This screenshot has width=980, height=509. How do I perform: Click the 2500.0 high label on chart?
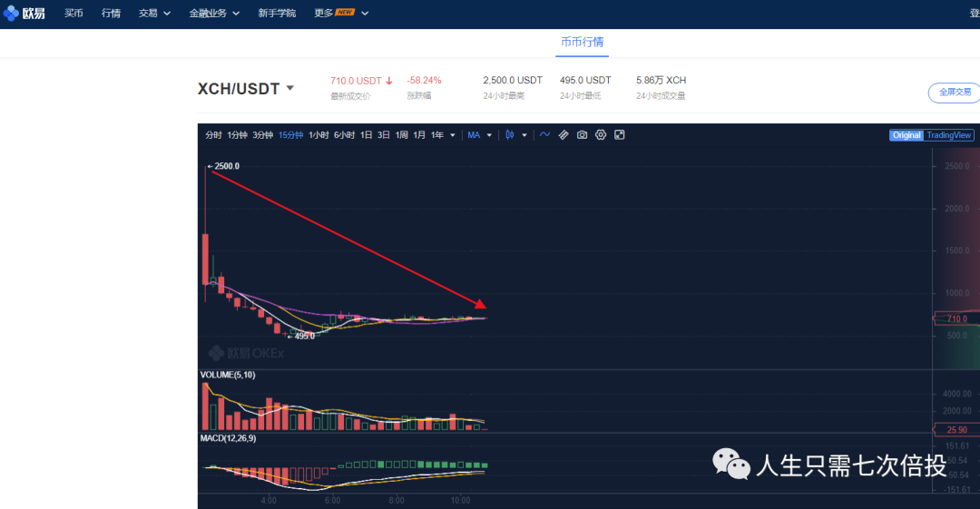click(226, 166)
